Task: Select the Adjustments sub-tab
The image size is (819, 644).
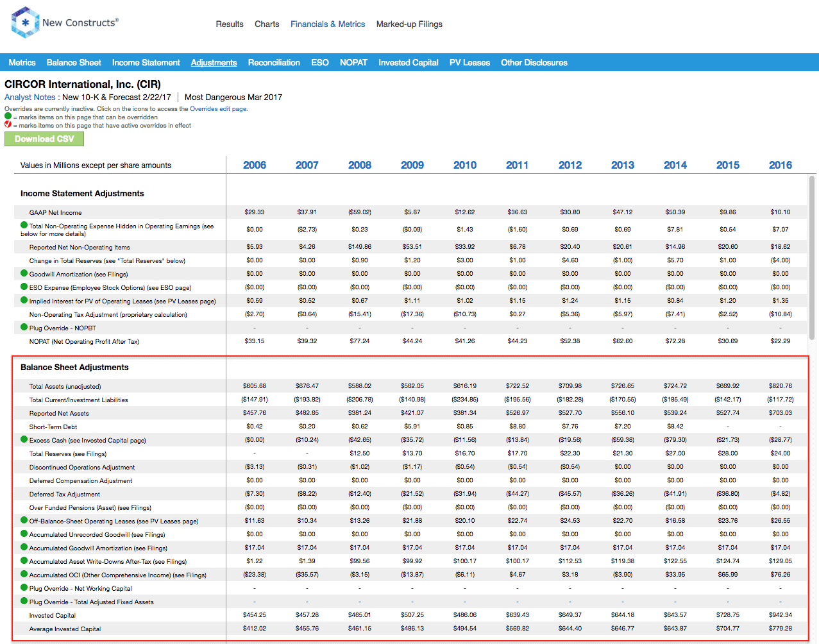Action: 214,62
